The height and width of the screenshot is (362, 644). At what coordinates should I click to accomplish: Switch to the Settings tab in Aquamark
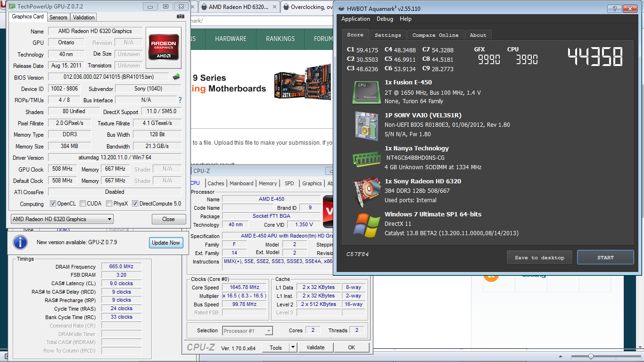(x=388, y=35)
